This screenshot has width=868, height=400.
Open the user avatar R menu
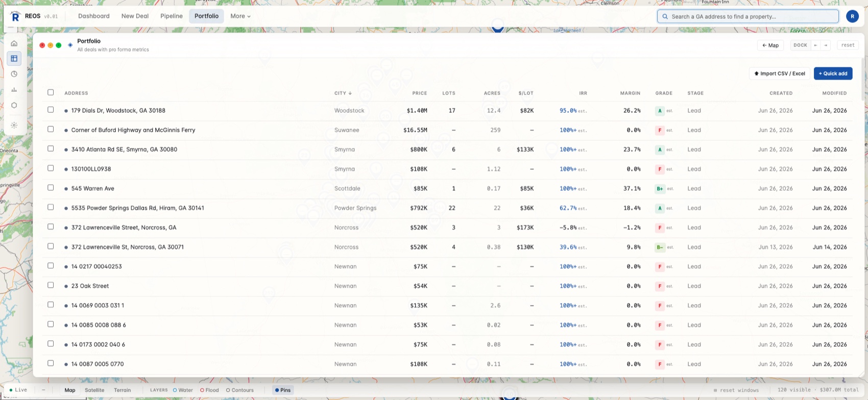point(852,16)
